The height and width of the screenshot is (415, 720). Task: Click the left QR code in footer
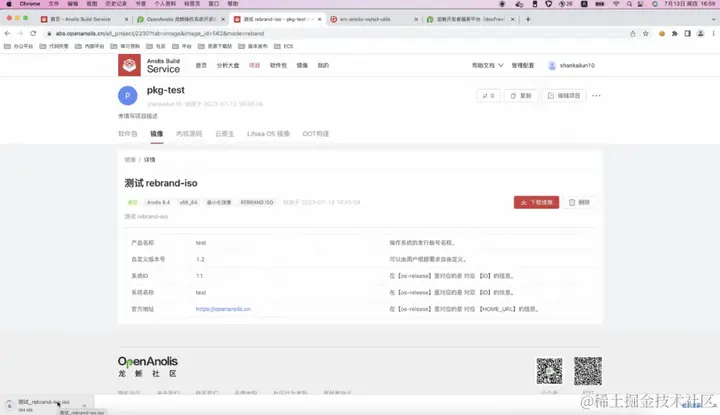click(x=549, y=371)
